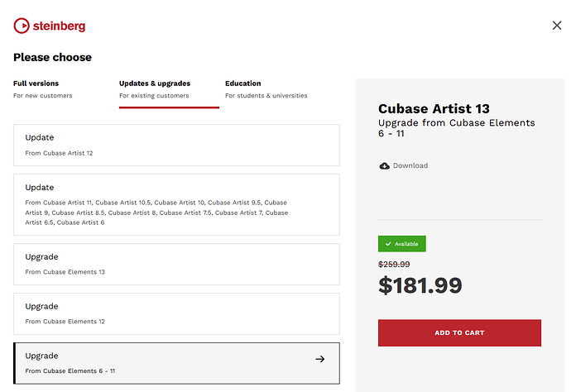
Task: Pick Upgrade from Cubase Elements 13
Action: [176, 264]
